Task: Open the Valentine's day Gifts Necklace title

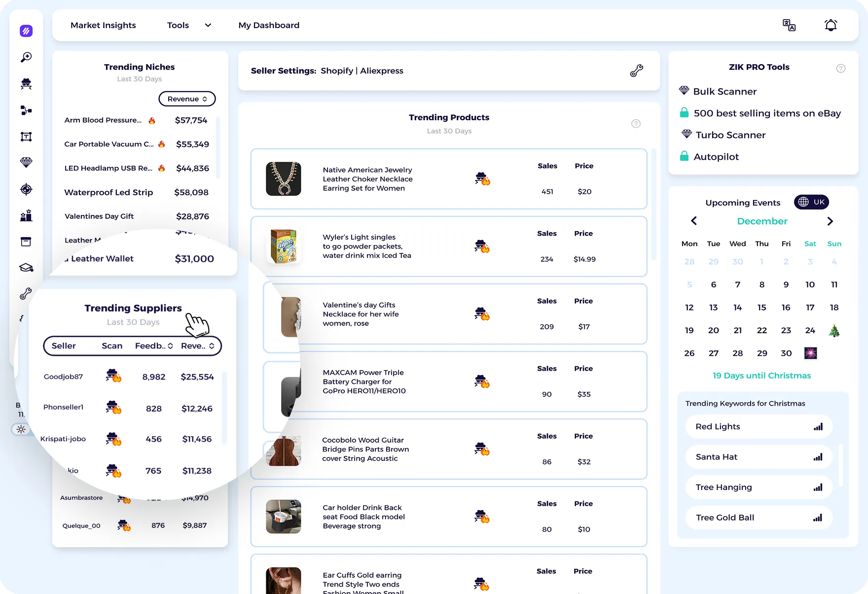Action: pos(361,314)
